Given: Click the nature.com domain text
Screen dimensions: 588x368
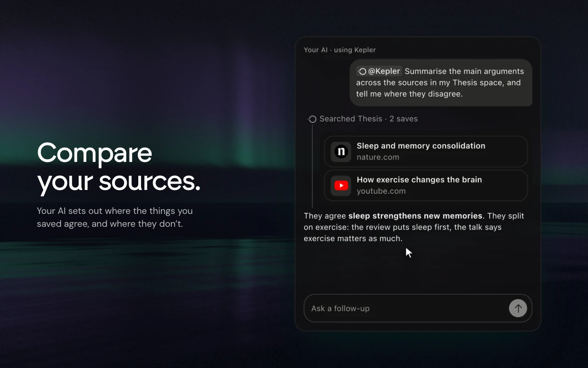Looking at the screenshot, I should (x=378, y=157).
